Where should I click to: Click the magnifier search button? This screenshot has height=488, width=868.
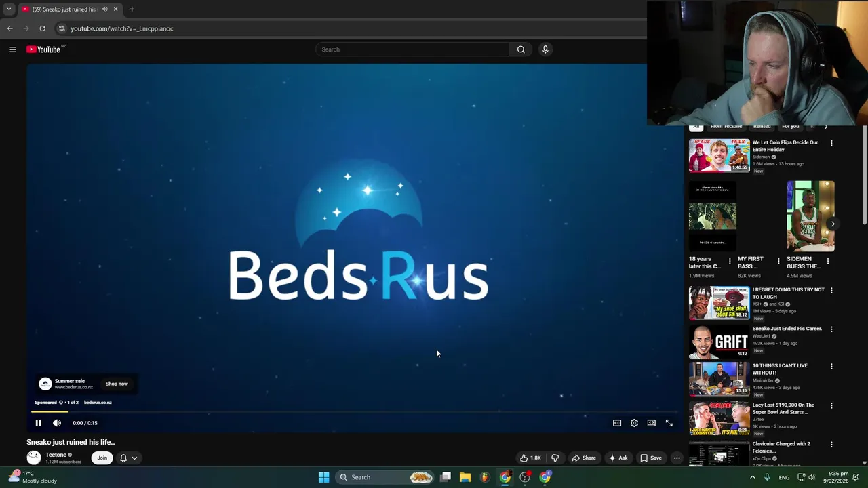point(521,49)
